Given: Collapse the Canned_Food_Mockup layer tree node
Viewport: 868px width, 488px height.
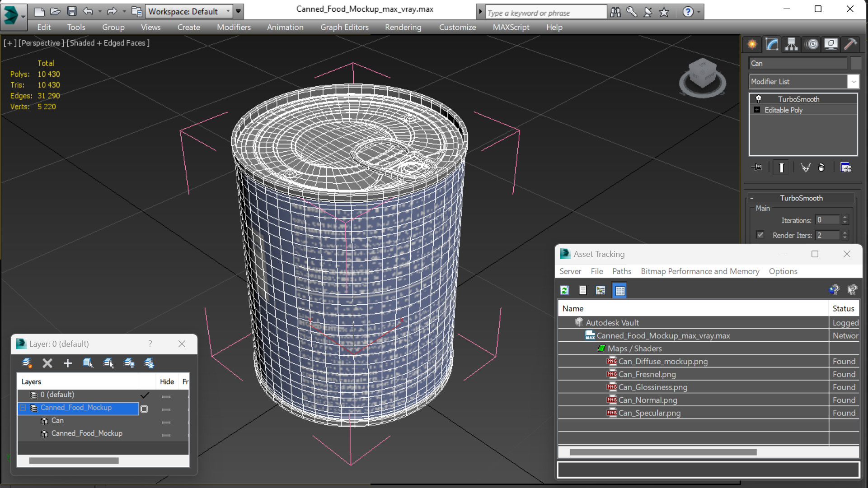Looking at the screenshot, I should 23,408.
